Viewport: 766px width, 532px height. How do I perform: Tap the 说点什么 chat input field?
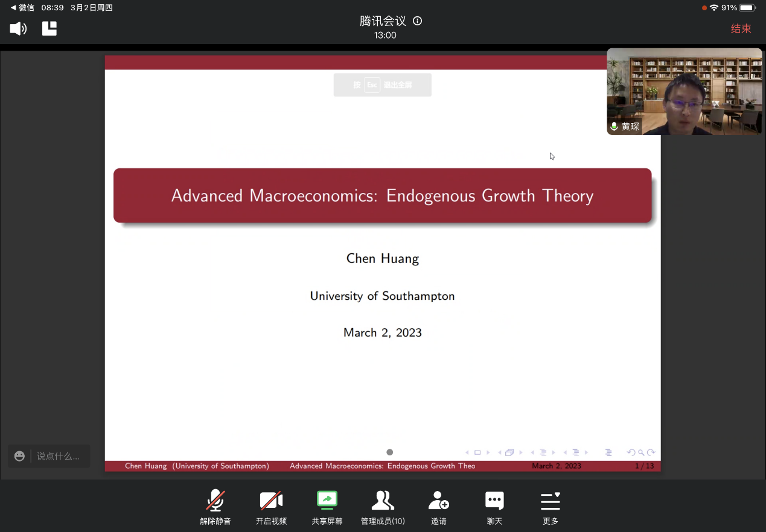coord(58,456)
